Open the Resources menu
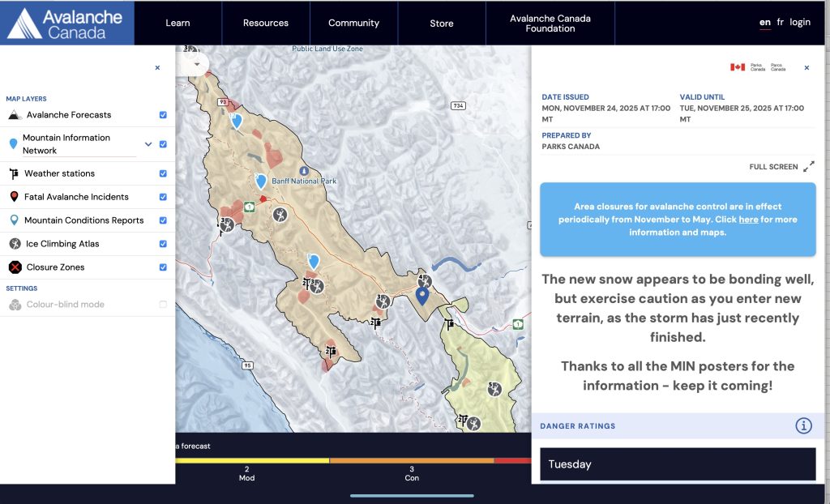830x504 pixels. click(x=266, y=23)
